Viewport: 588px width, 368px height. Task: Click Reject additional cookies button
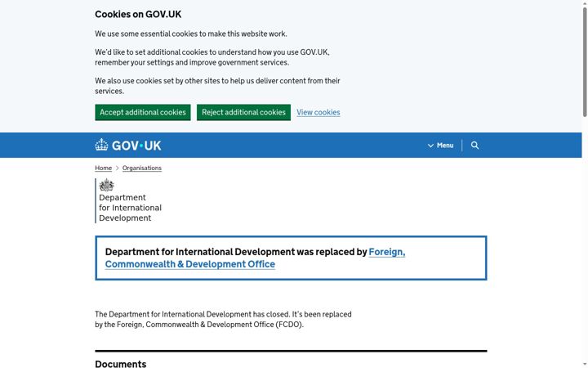[x=243, y=112]
